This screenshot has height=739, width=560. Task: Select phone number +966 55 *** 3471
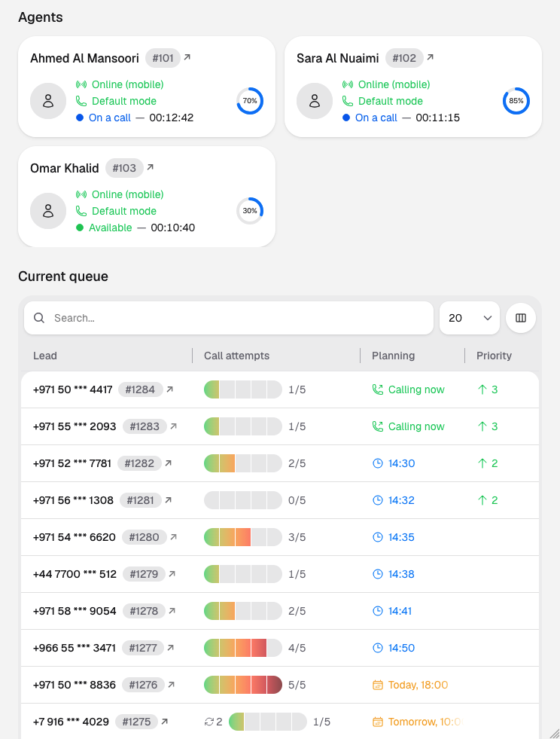tap(74, 648)
